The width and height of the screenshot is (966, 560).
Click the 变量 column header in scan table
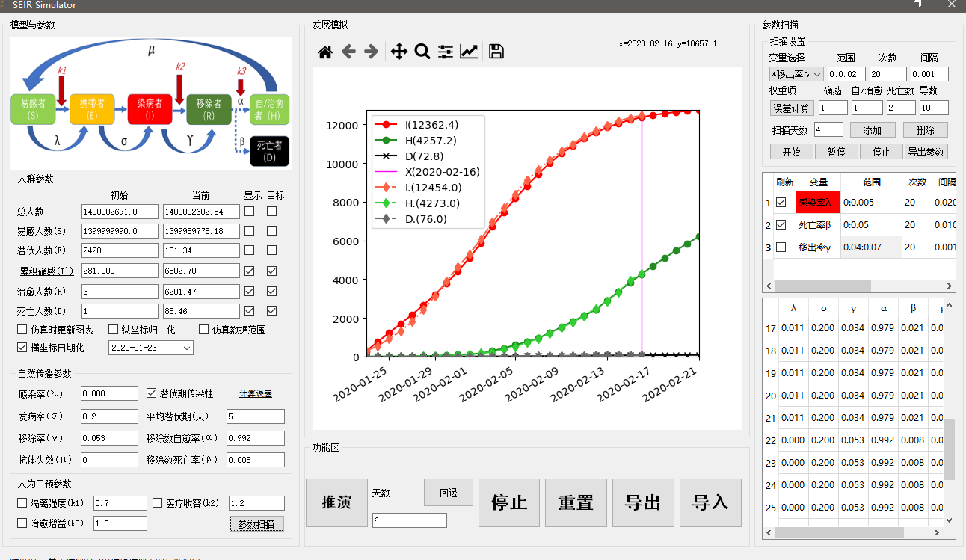click(x=818, y=182)
